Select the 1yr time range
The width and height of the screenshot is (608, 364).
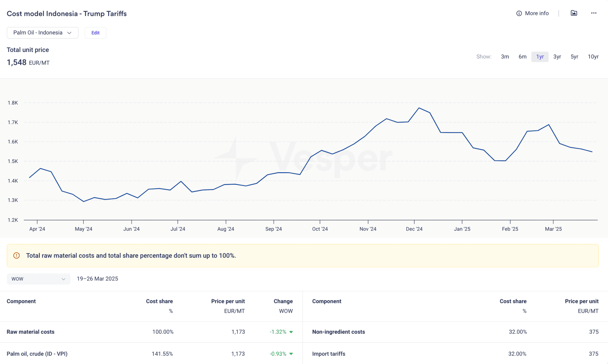[539, 57]
